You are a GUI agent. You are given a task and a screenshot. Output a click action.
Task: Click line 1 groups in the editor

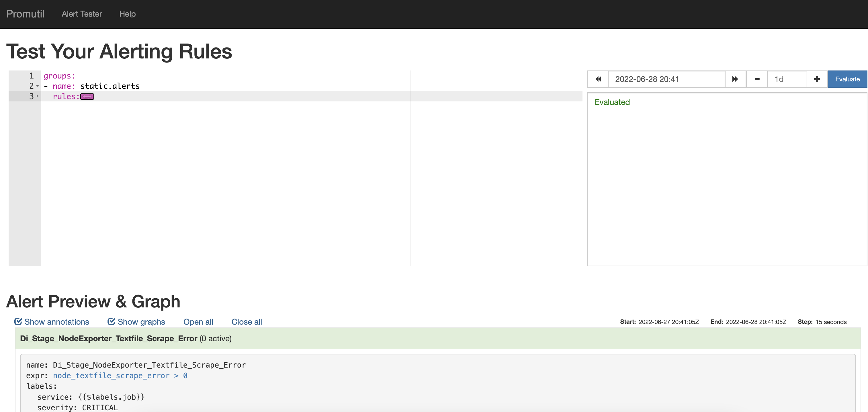click(x=59, y=76)
